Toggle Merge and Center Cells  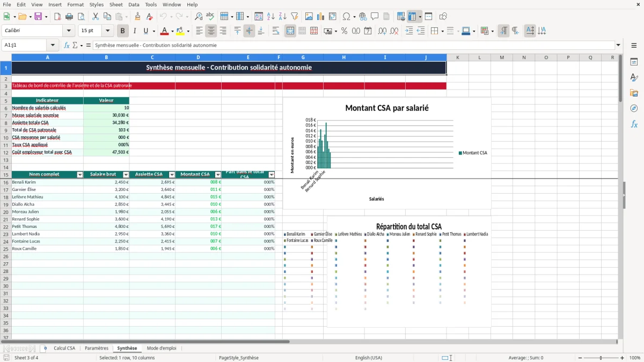(x=290, y=31)
